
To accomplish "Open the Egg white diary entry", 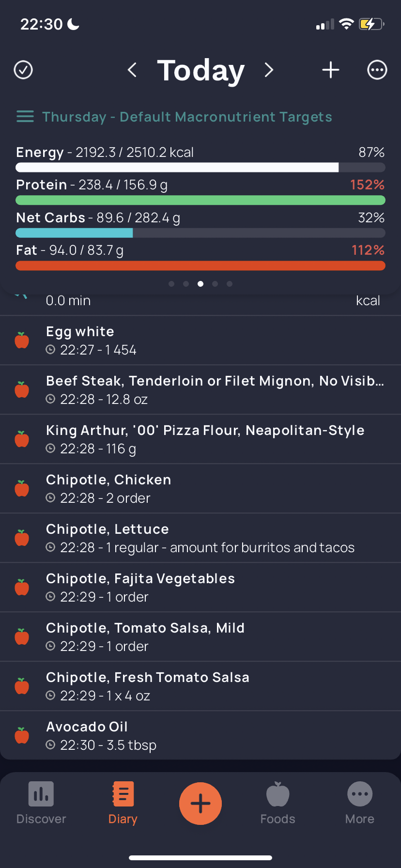I will click(x=200, y=341).
